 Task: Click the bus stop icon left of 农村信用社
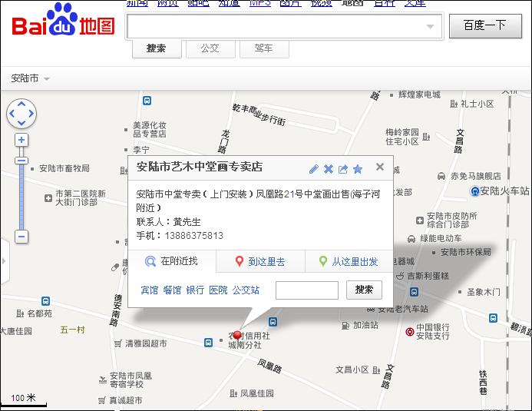pos(208,343)
